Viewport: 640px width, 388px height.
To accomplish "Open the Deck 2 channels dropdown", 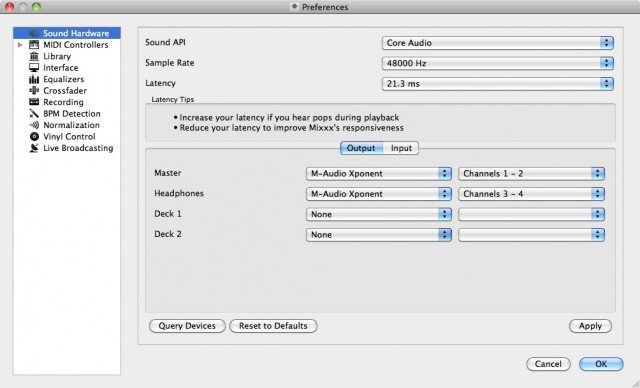I will [x=531, y=235].
